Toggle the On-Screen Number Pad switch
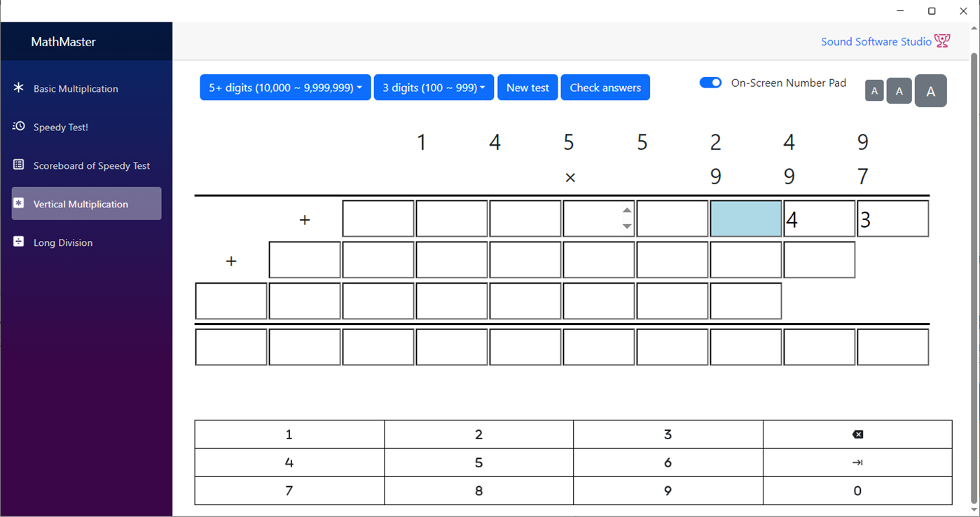980x517 pixels. pyautogui.click(x=710, y=83)
